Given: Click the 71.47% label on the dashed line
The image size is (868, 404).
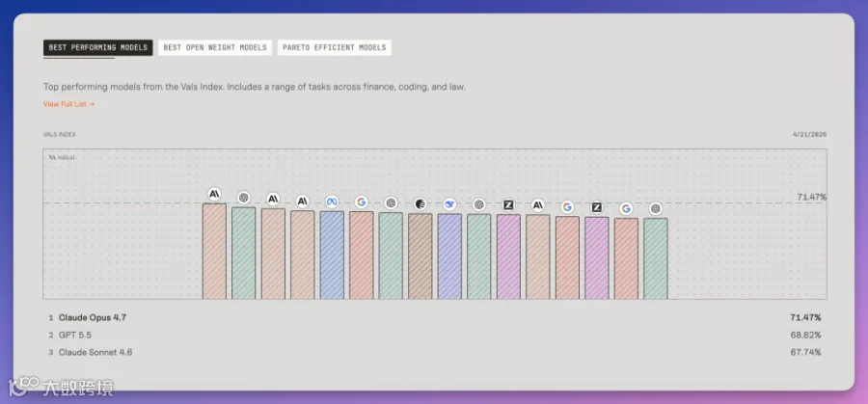Looking at the screenshot, I should coord(812,197).
